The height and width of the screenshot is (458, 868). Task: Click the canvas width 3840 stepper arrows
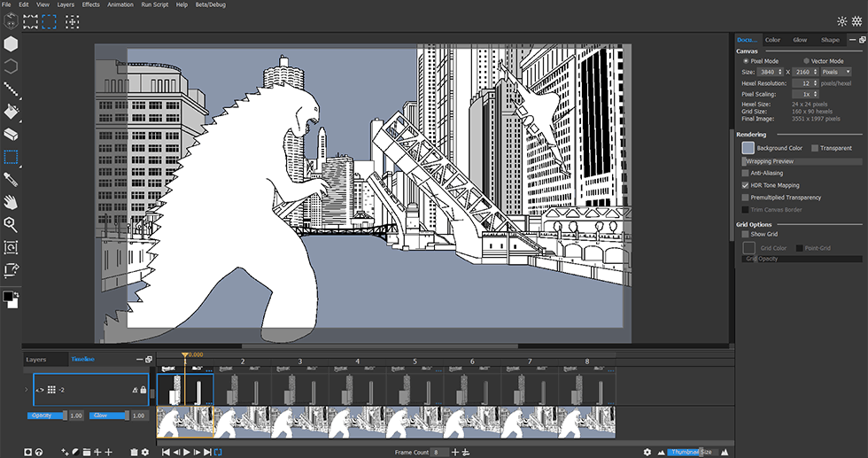[x=780, y=72]
